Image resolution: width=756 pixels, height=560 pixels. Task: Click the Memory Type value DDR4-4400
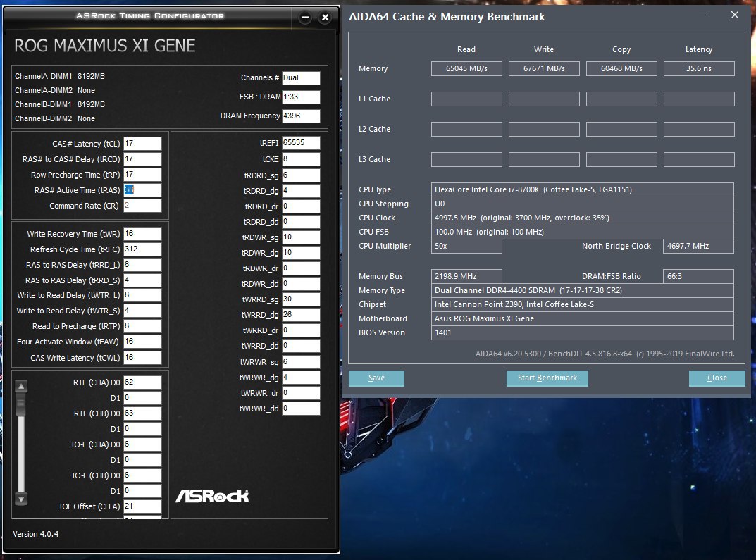tap(583, 290)
